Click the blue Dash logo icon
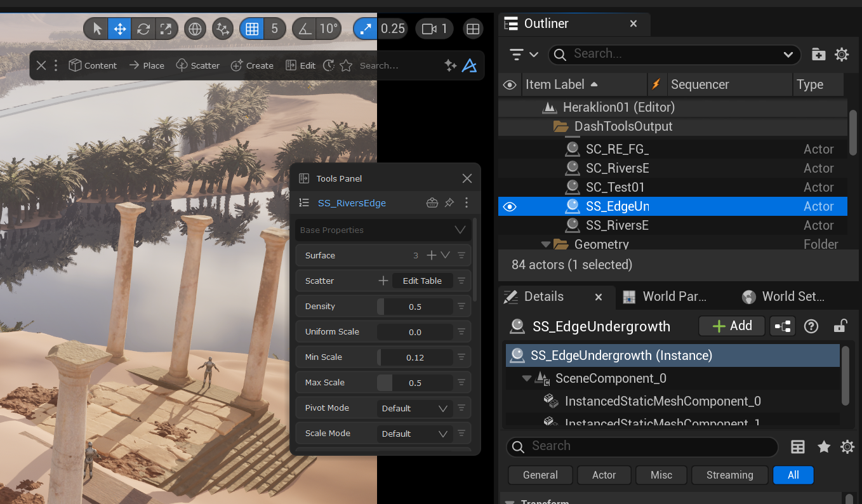 [x=469, y=65]
